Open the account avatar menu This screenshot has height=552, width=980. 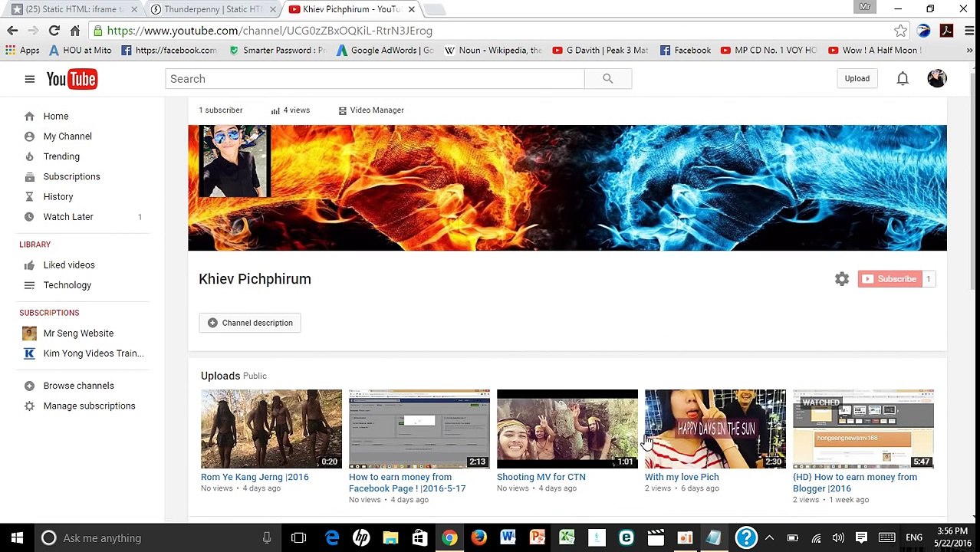point(937,78)
